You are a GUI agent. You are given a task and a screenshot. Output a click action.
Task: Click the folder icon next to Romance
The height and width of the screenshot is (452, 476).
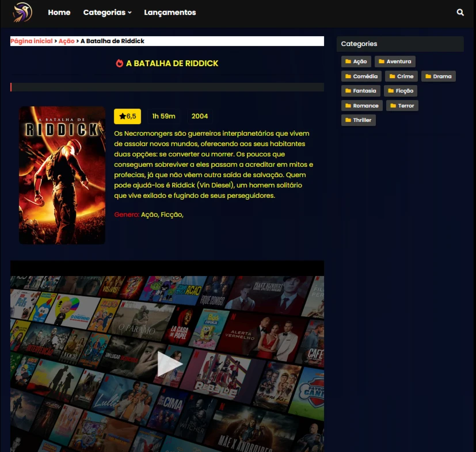tap(348, 106)
